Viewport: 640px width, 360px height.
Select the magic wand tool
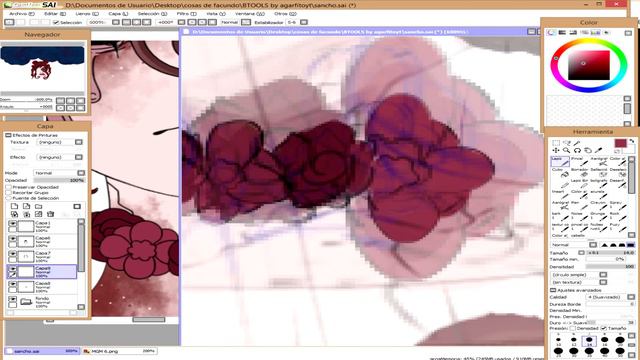click(577, 143)
